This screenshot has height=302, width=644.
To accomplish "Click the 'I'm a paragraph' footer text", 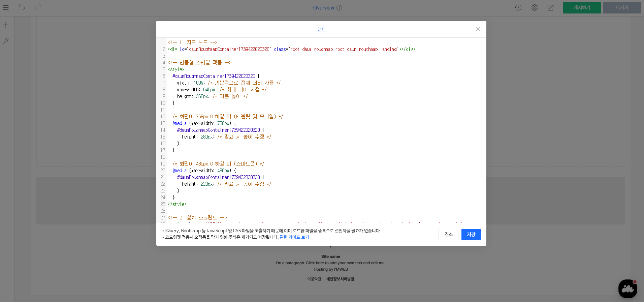I will point(331,263).
